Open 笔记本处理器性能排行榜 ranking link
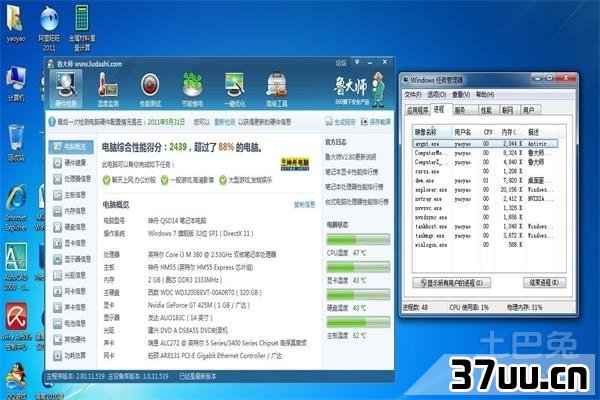Screen dimensions: 600x400 tap(354, 187)
